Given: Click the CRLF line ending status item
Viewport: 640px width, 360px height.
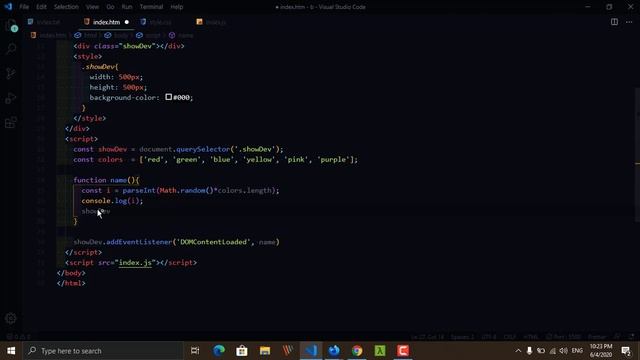Looking at the screenshot, I should point(509,337).
